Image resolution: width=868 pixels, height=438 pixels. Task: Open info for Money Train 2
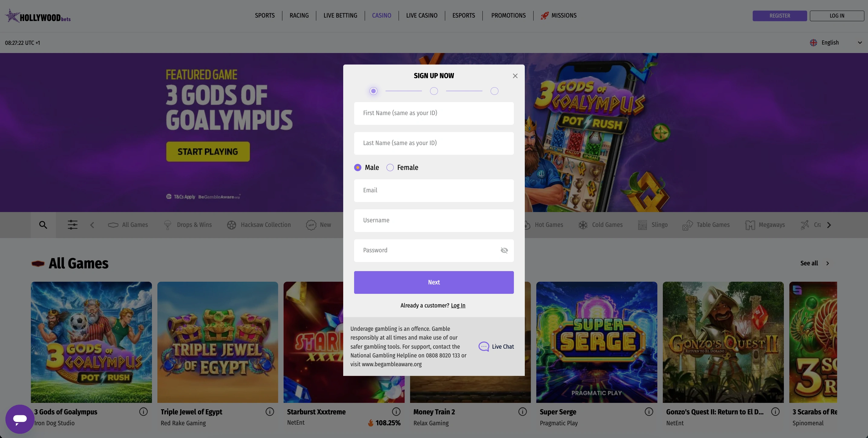coord(522,412)
